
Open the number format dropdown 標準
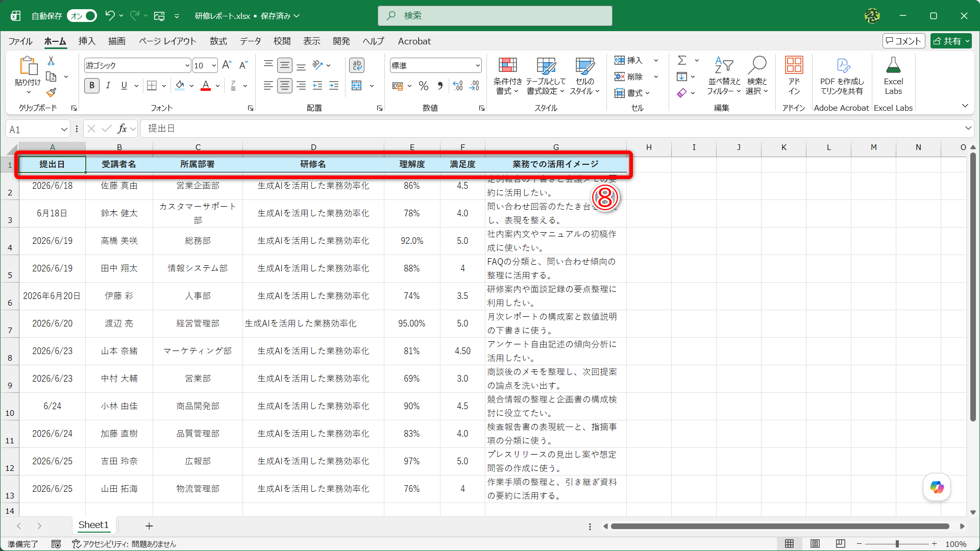[435, 65]
